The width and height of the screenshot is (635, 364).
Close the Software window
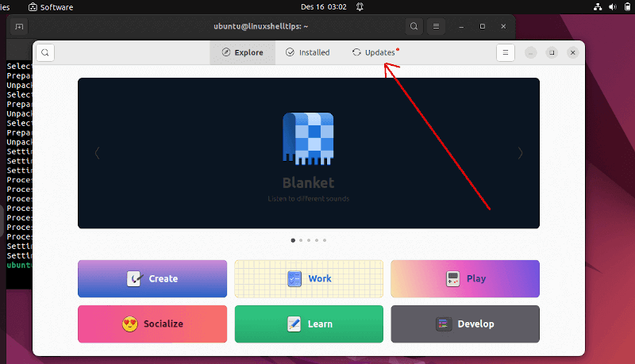(572, 52)
